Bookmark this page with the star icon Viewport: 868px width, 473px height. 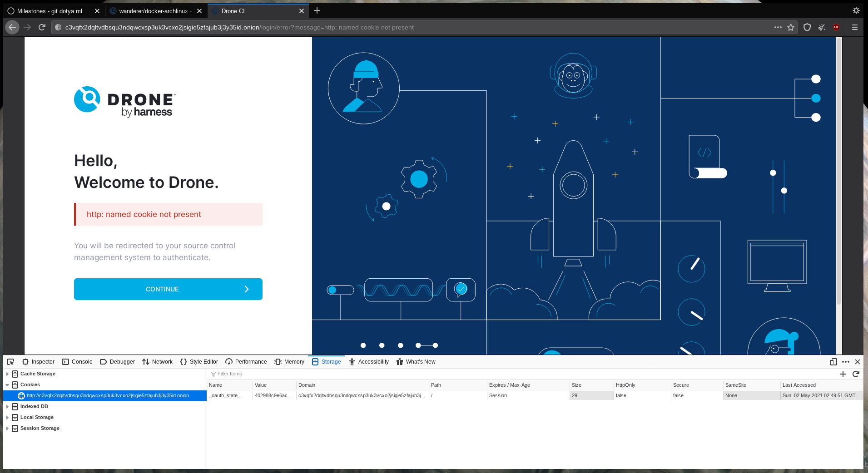point(791,27)
